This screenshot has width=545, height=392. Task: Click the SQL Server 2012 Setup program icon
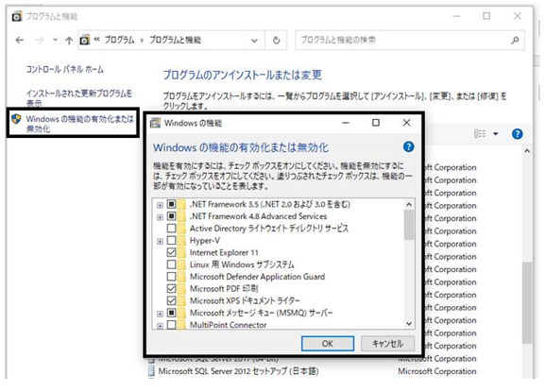(x=151, y=371)
